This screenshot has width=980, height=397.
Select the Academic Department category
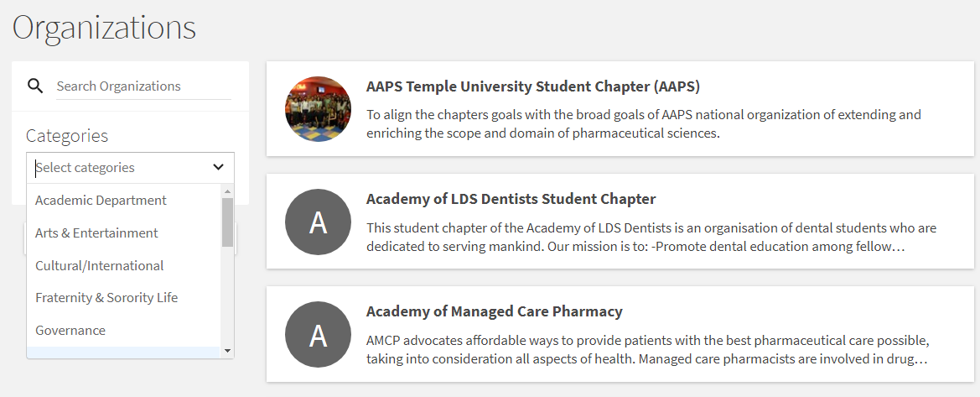101,201
